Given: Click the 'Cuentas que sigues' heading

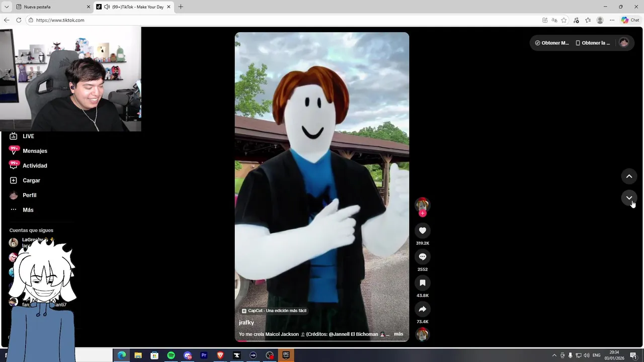Looking at the screenshot, I should [31, 230].
